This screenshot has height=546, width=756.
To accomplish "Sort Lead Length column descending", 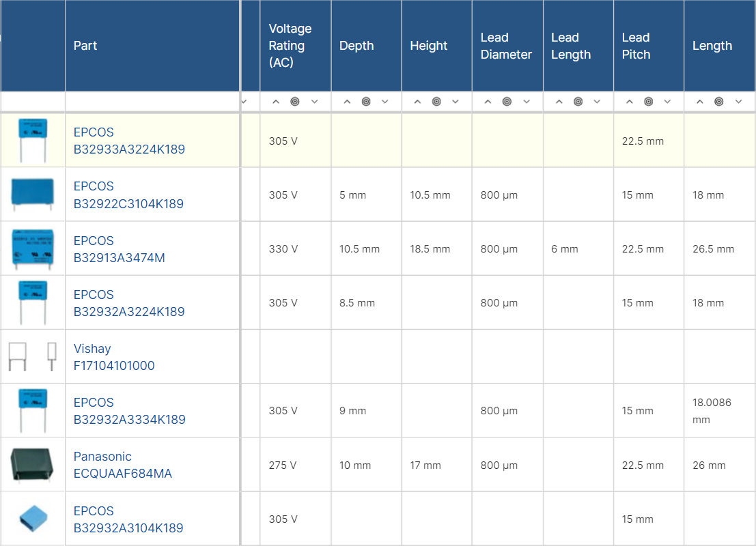I will coord(597,102).
